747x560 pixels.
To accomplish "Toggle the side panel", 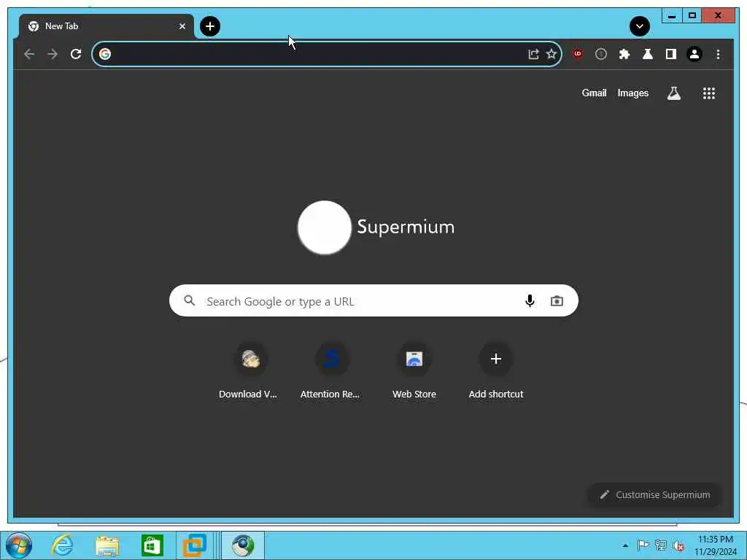I will 671,54.
